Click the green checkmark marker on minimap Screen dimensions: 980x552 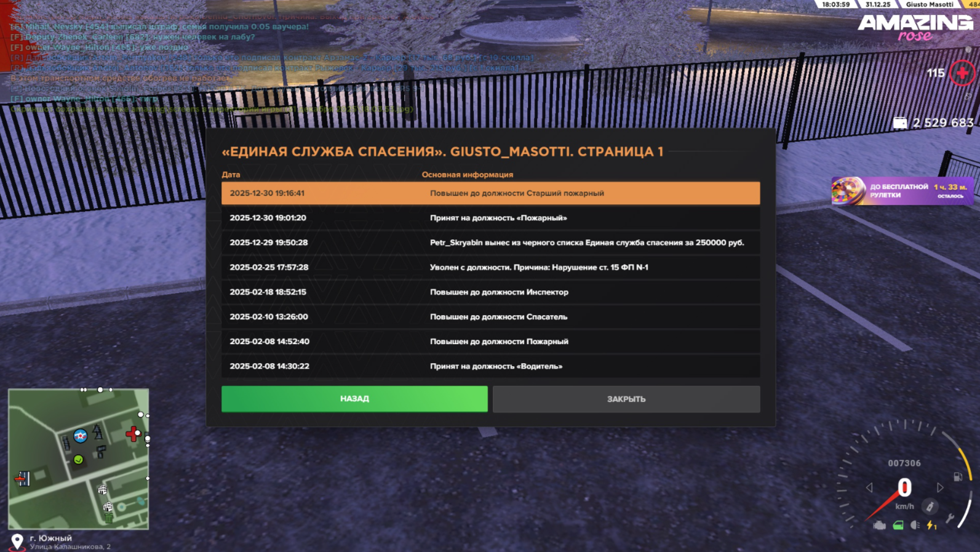tap(78, 460)
